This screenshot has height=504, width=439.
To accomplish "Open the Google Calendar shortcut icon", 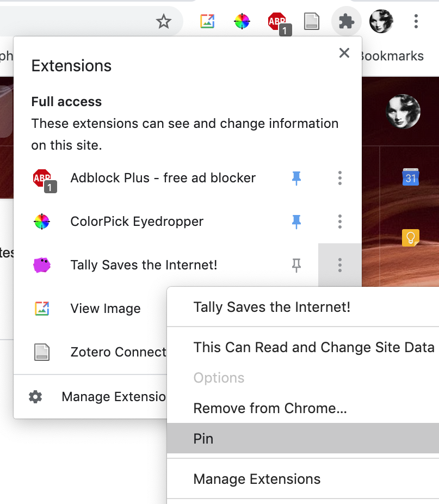I will [410, 177].
